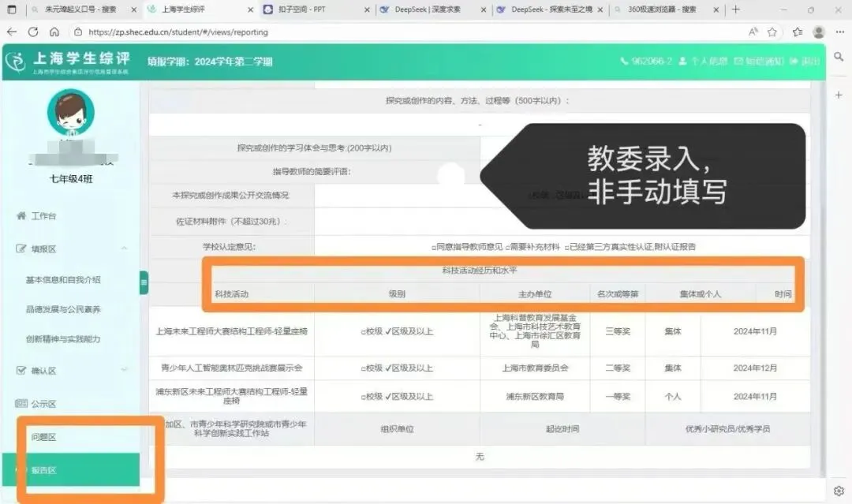The image size is (852, 504).
Task: Click the 一等奖 cell
Action: (618, 397)
